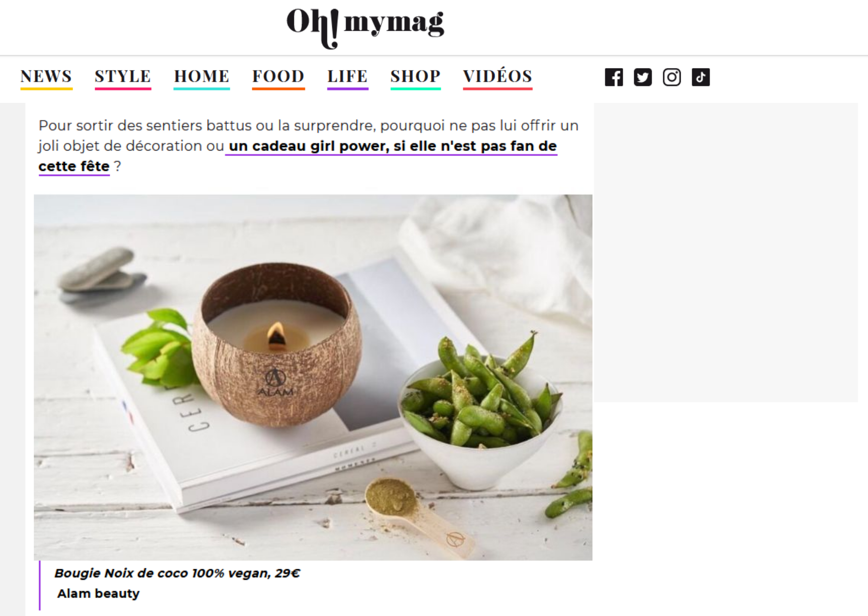Click the Oh! mymag logo

point(365,26)
